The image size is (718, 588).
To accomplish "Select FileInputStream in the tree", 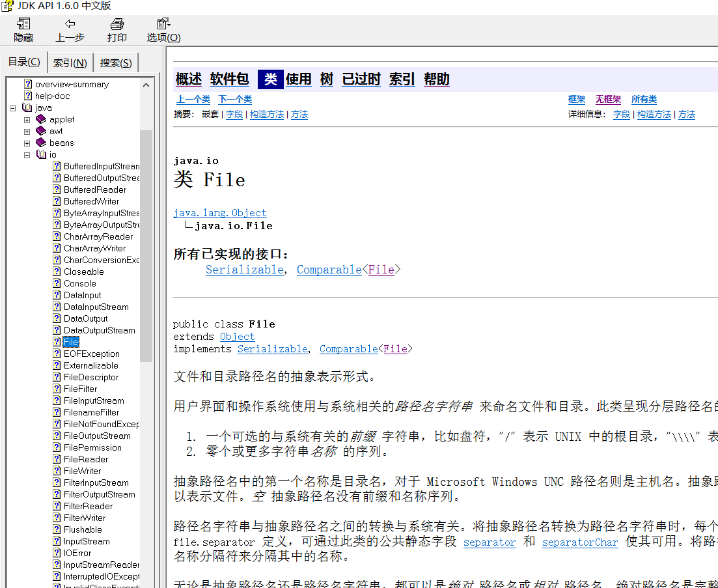I will click(x=94, y=400).
